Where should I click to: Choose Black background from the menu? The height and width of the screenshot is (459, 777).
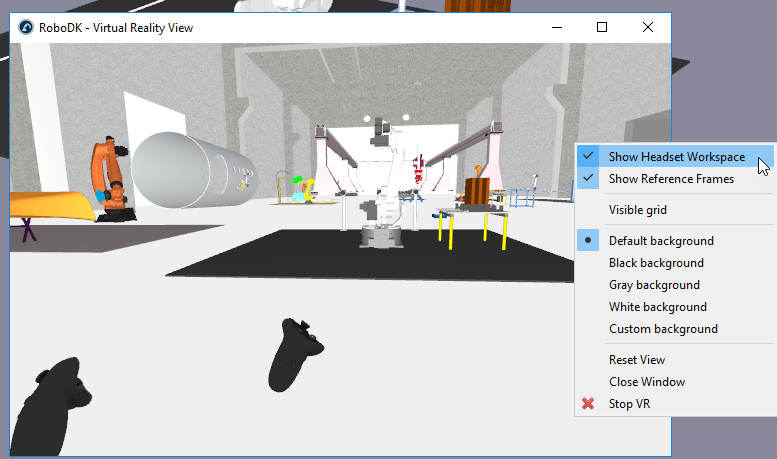[656, 263]
